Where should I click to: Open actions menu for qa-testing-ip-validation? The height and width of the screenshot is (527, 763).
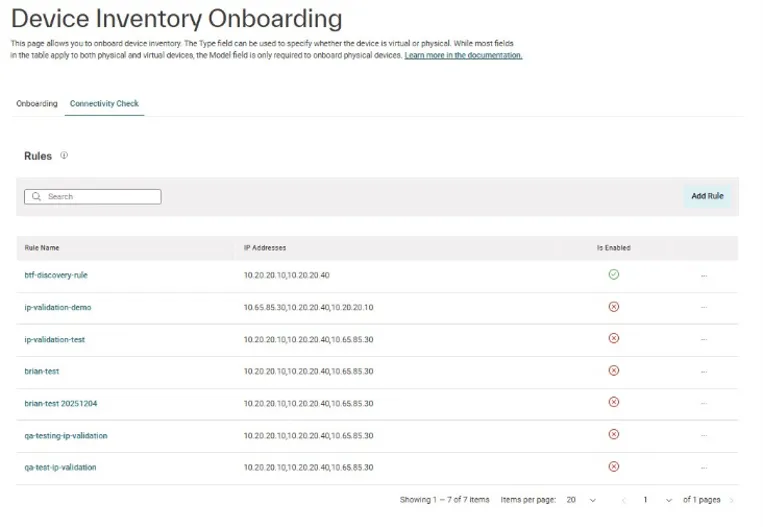point(704,436)
